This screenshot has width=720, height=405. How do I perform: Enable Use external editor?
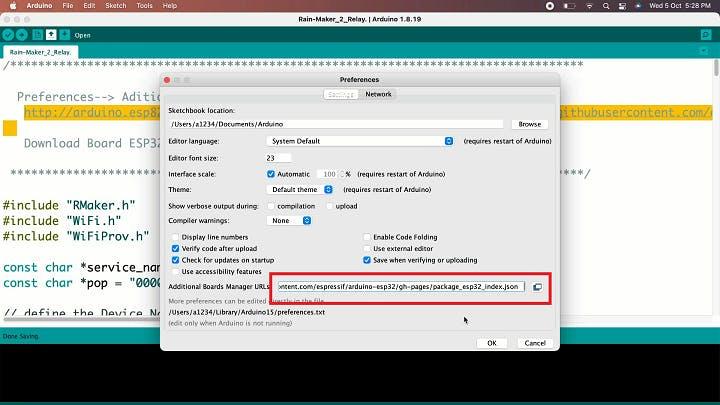367,248
